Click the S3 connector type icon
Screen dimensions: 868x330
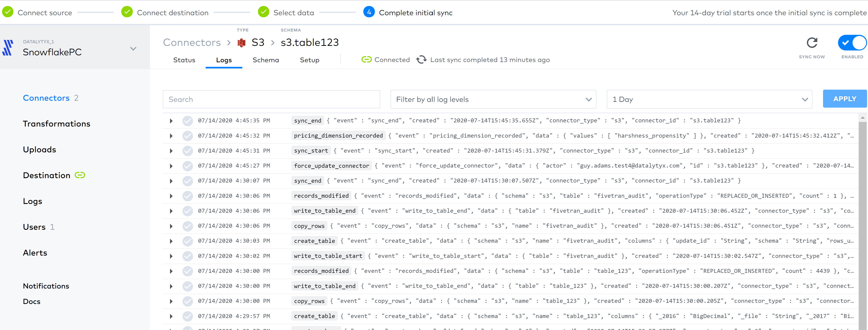click(x=242, y=42)
